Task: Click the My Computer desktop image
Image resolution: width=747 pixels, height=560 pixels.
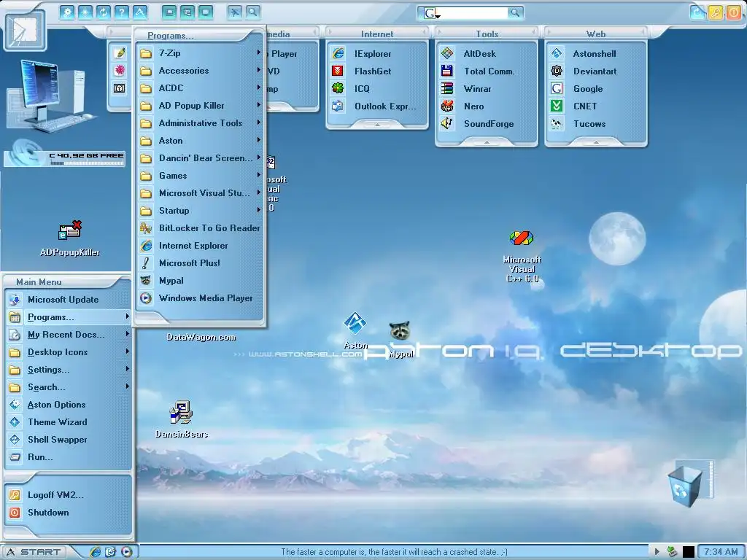Action: (52, 96)
